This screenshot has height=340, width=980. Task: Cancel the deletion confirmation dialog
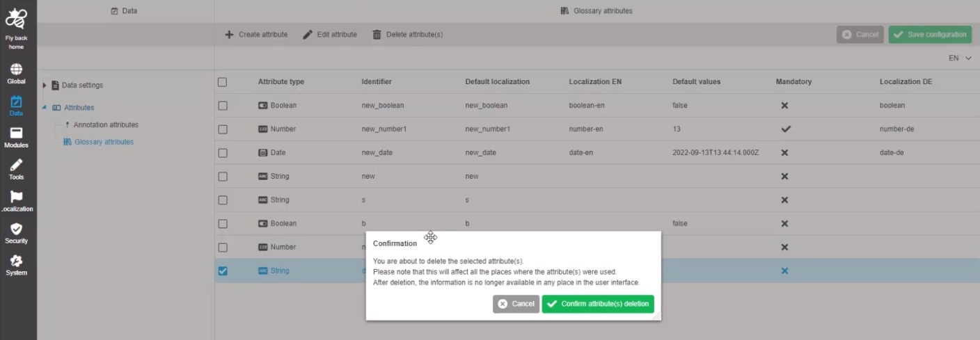coord(516,304)
